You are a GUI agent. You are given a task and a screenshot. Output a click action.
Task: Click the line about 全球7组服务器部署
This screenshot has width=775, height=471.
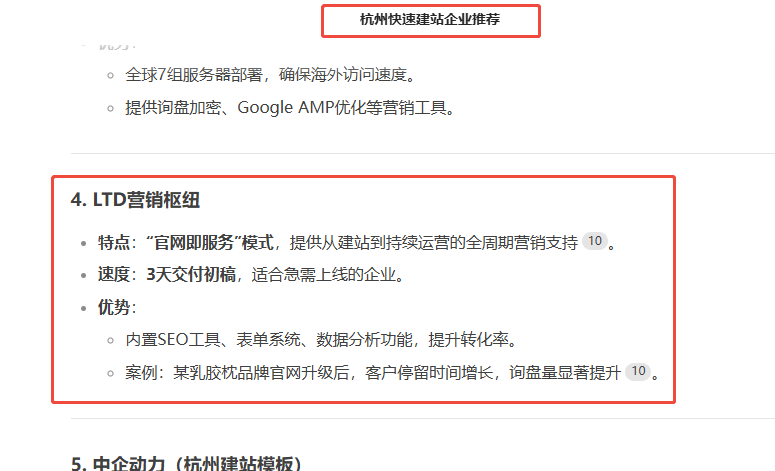(x=269, y=75)
